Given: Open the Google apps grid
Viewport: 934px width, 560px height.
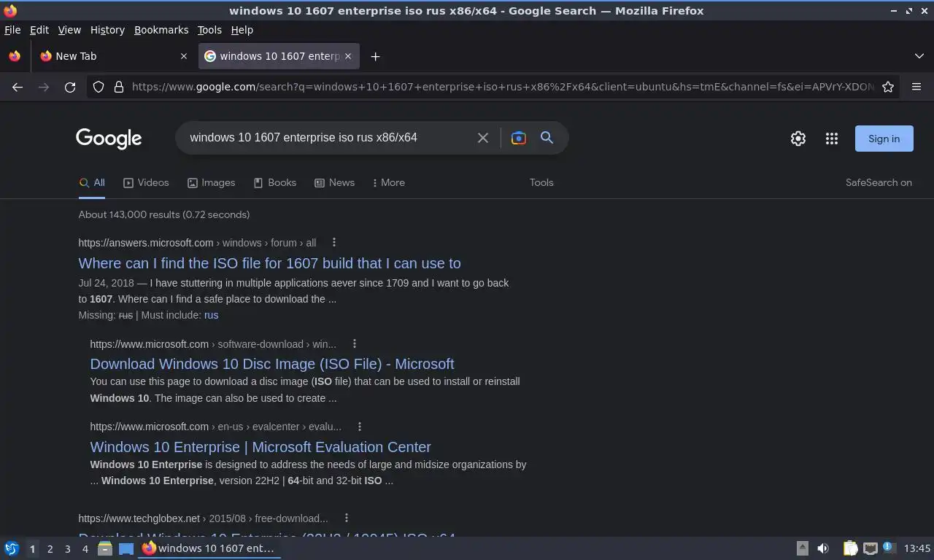Looking at the screenshot, I should 832,139.
